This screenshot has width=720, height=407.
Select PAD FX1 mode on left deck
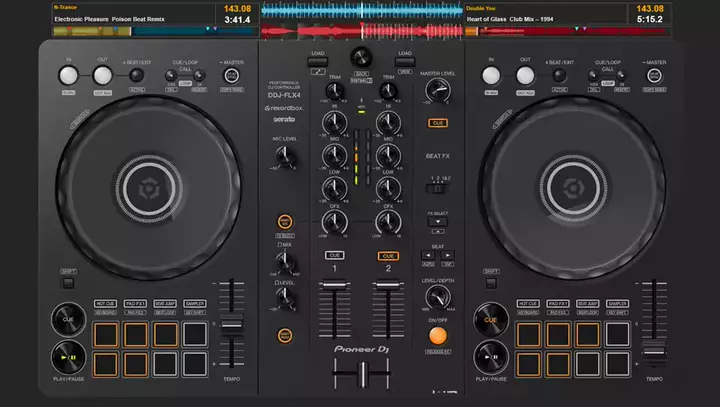[x=135, y=304]
